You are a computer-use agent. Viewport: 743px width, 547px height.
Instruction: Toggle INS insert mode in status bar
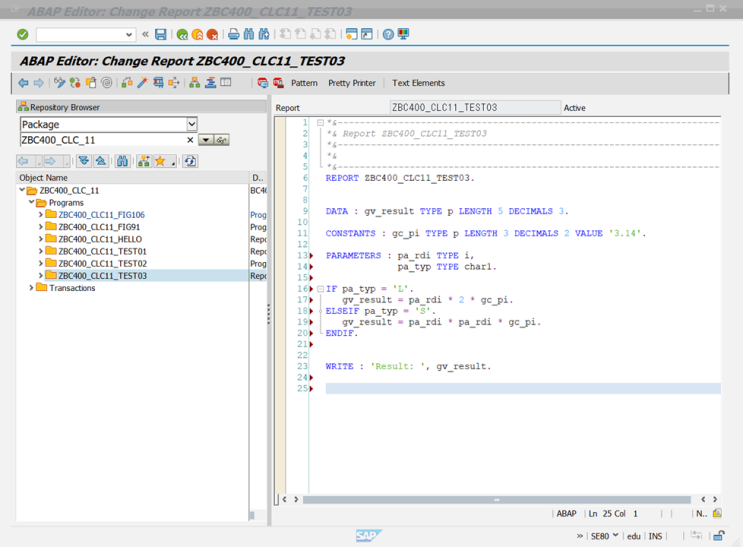(x=655, y=536)
